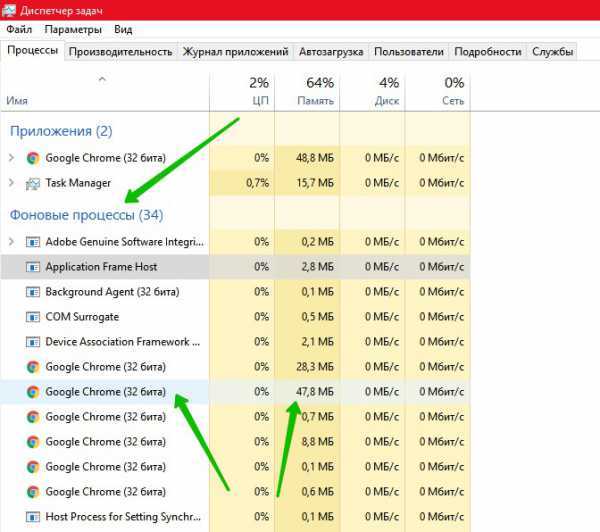600x532 pixels.
Task: Open the Автозагрузка tab
Action: pos(331,52)
